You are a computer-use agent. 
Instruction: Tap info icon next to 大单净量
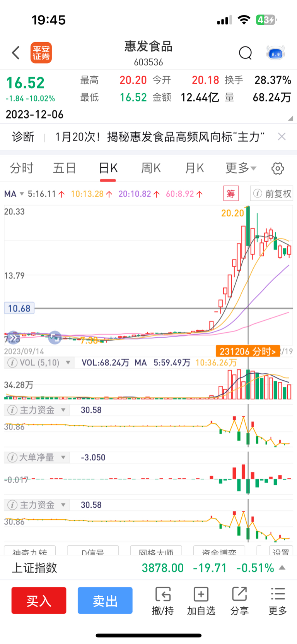click(12, 458)
